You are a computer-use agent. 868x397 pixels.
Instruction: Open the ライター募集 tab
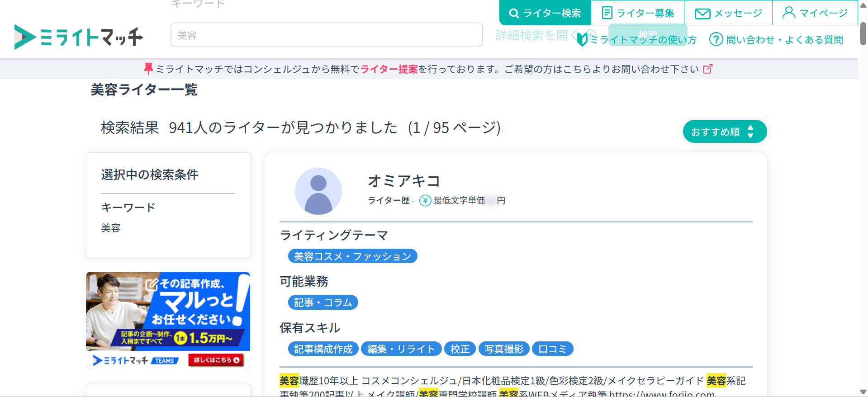tap(638, 13)
